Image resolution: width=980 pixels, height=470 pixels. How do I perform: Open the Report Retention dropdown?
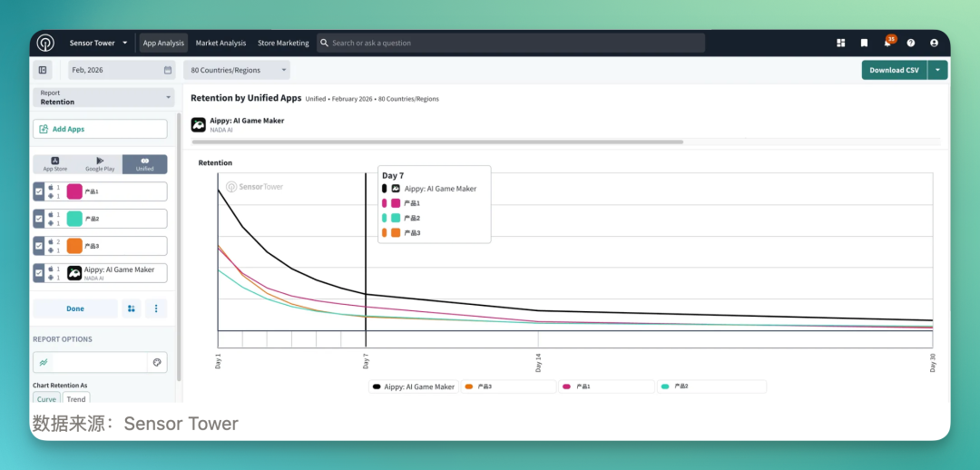coord(103,97)
